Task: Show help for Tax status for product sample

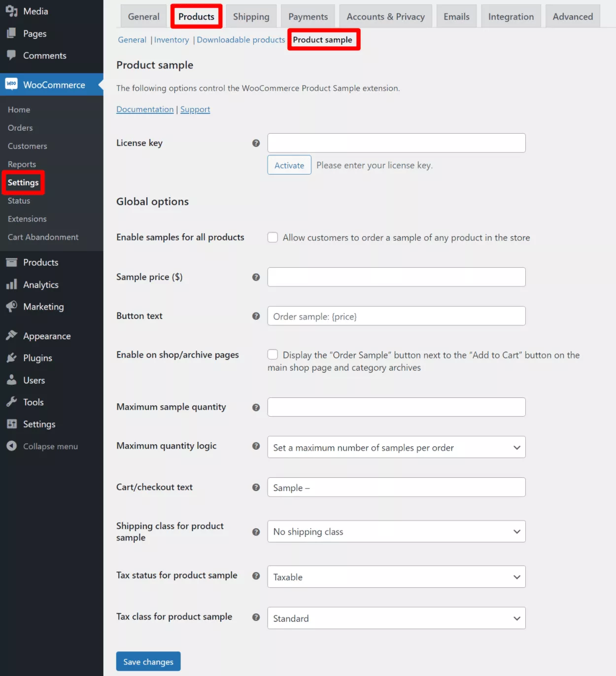Action: (256, 575)
